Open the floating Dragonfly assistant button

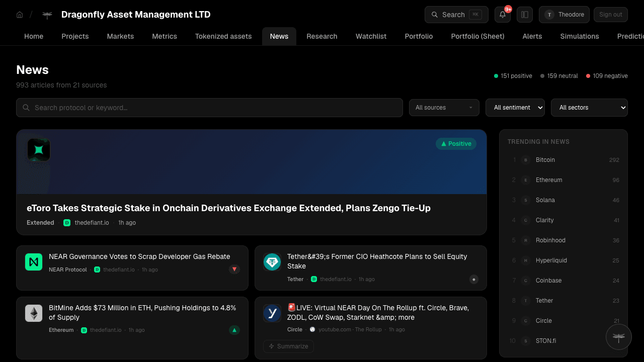tap(619, 337)
